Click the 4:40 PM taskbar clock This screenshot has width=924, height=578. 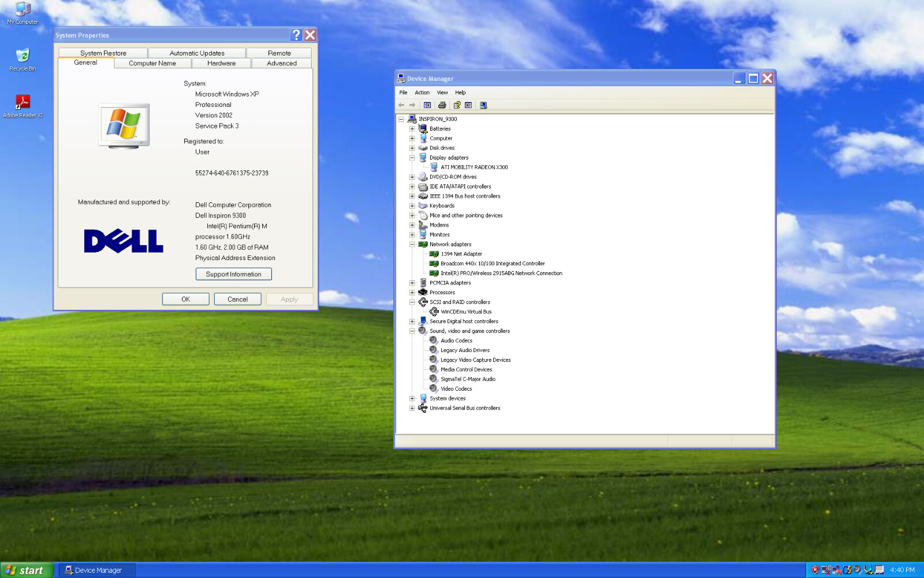(x=902, y=570)
